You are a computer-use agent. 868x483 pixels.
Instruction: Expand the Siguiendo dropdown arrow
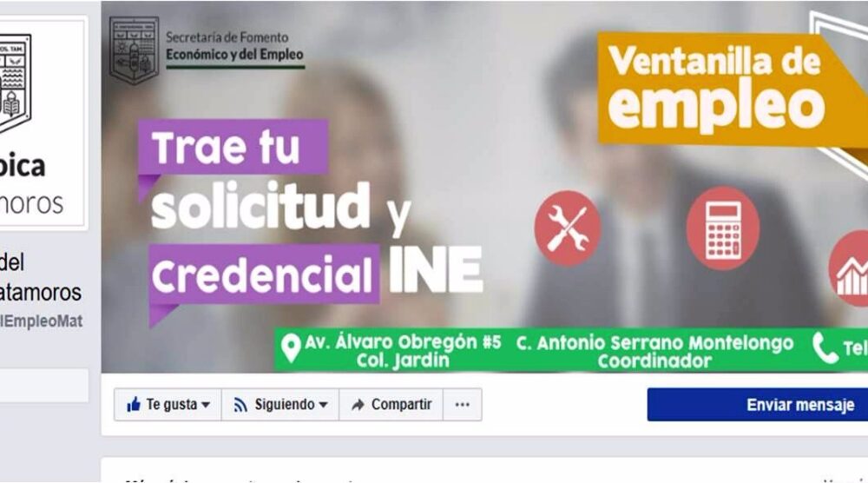[323, 405]
